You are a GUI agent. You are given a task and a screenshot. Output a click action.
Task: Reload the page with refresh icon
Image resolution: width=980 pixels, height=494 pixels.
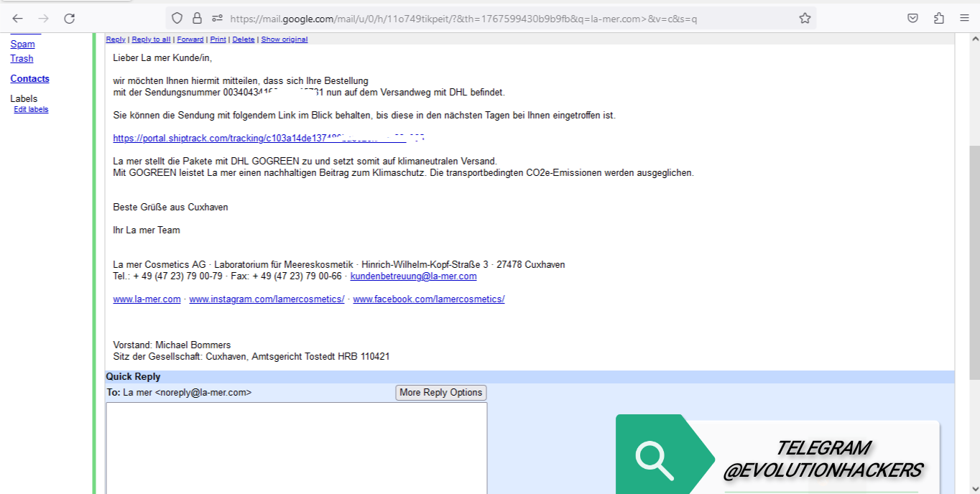coord(69,19)
